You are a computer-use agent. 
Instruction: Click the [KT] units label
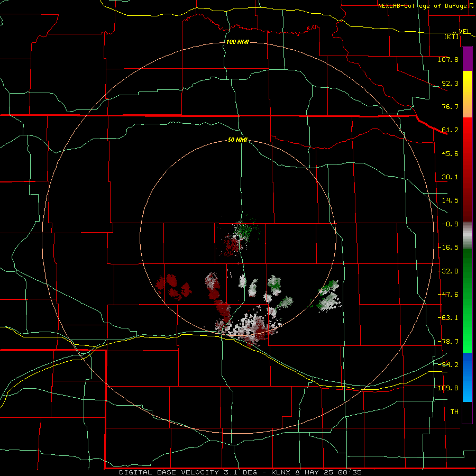452,36
